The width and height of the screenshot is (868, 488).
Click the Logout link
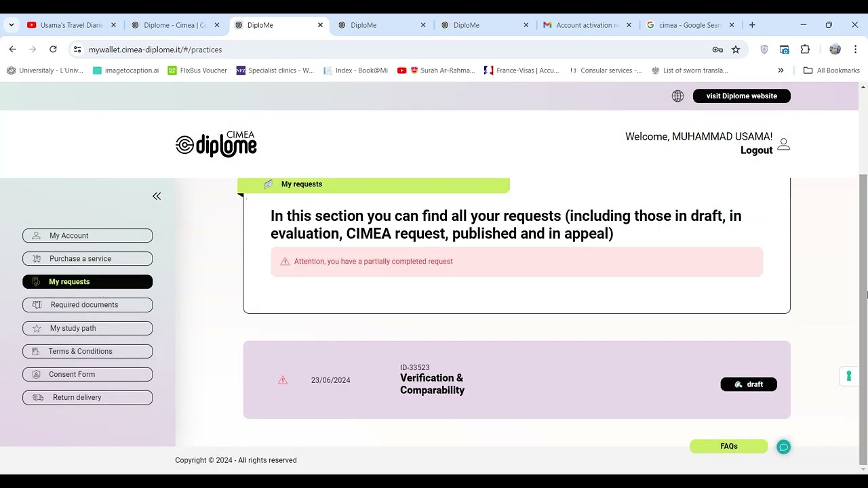[x=756, y=150]
